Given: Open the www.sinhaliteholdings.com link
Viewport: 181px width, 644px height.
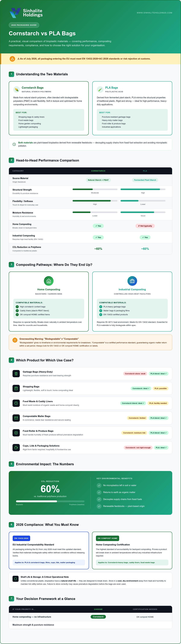Looking at the screenshot, I should pyautogui.click(x=154, y=13).
